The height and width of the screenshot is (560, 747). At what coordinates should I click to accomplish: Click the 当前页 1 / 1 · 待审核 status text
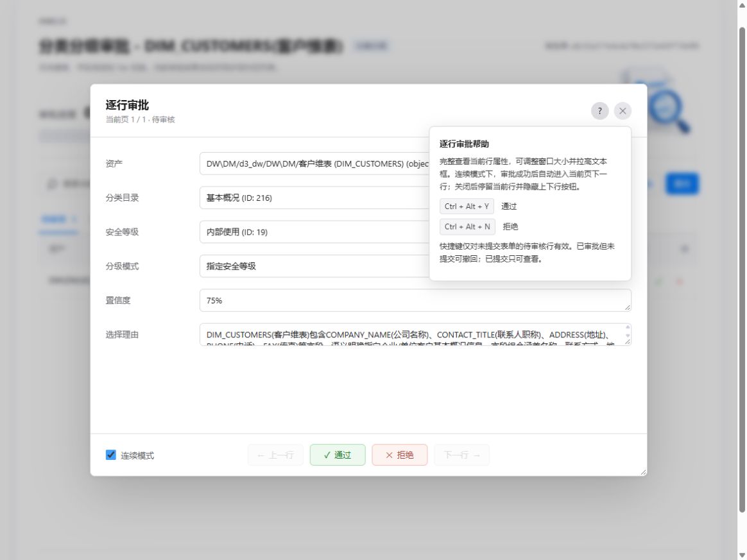pyautogui.click(x=140, y=119)
